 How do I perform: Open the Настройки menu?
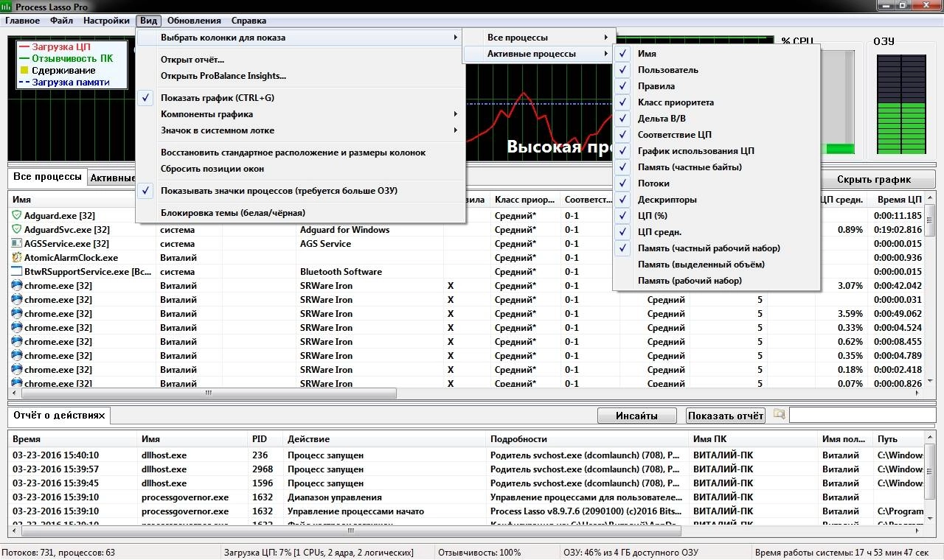coord(106,21)
